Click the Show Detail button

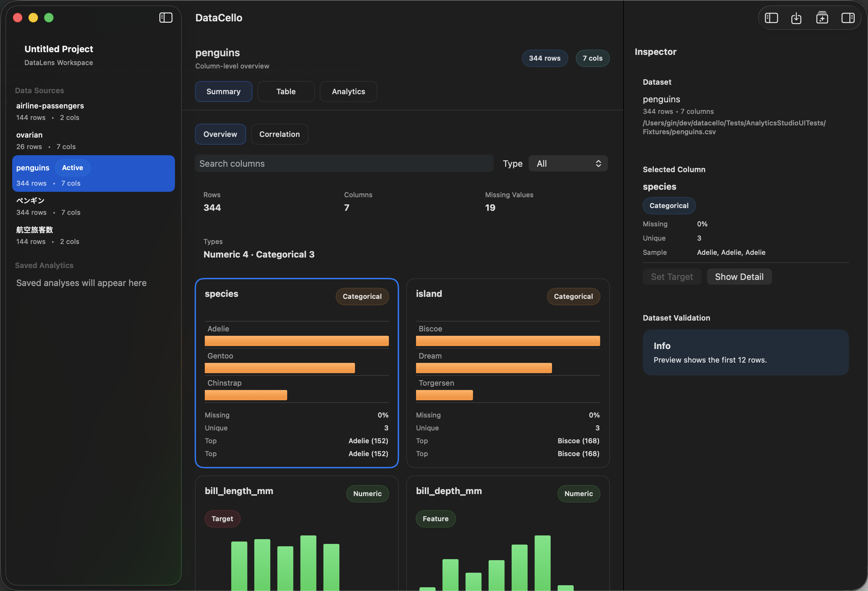point(739,277)
